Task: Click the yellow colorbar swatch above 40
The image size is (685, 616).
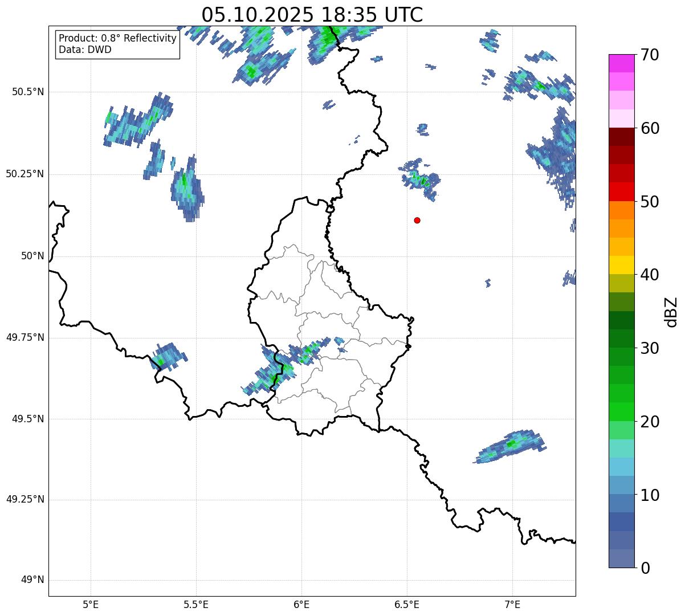Action: pyautogui.click(x=622, y=265)
